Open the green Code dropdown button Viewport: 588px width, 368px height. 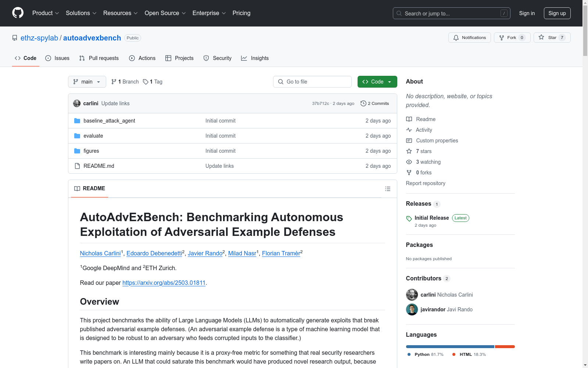click(x=377, y=82)
